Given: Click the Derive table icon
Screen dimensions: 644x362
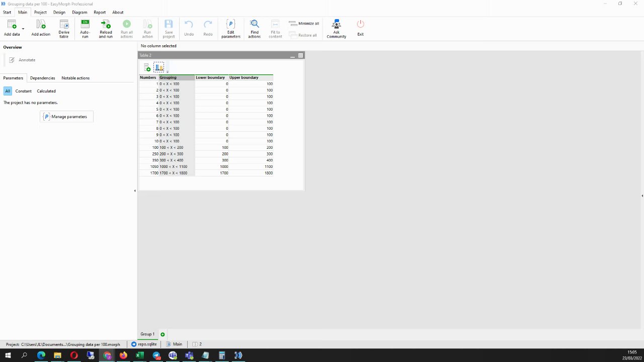Looking at the screenshot, I should (64, 25).
